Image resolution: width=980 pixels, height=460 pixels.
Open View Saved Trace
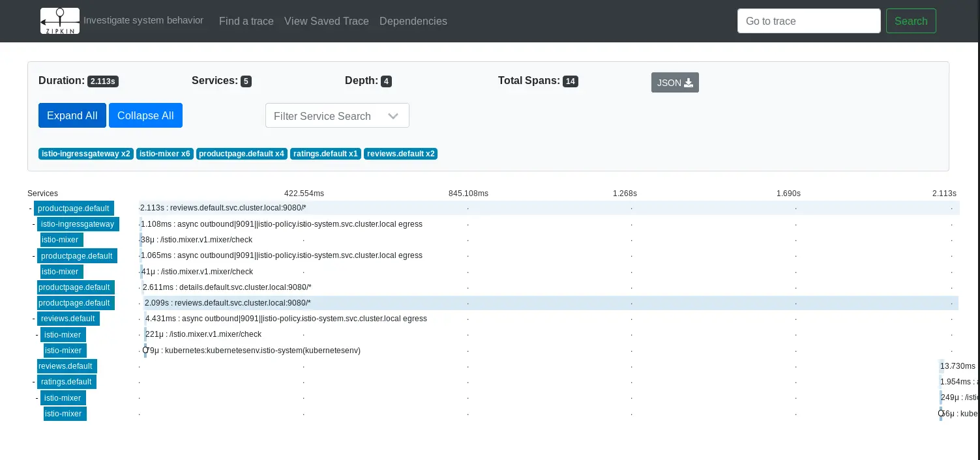click(327, 21)
